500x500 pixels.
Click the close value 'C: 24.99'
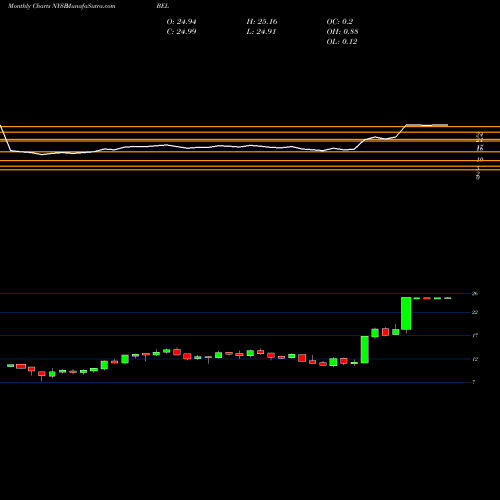pyautogui.click(x=181, y=32)
